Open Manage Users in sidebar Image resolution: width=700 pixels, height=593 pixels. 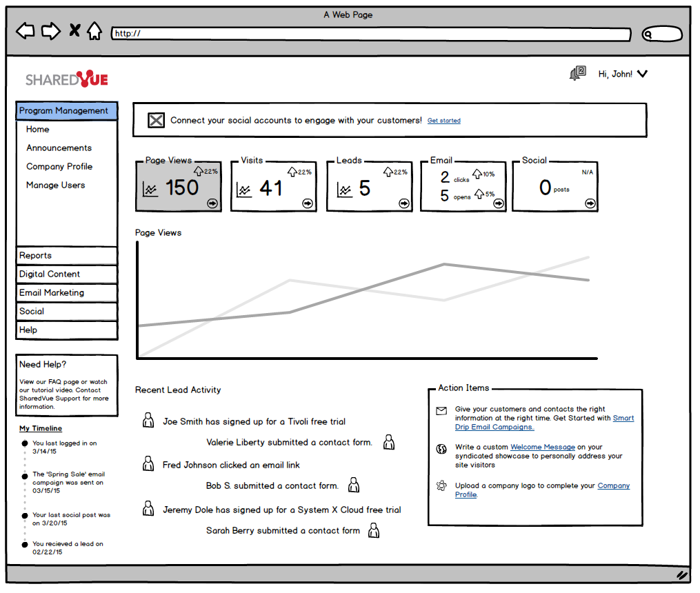click(x=55, y=185)
